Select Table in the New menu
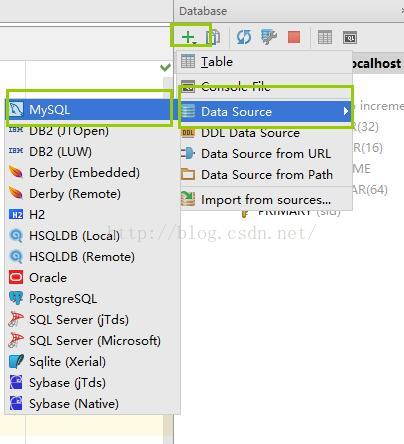Viewport: 404px width, 444px height. coord(264,62)
